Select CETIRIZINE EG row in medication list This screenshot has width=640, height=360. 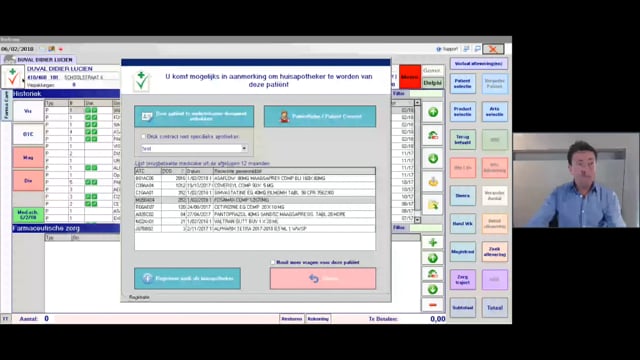tap(255, 207)
